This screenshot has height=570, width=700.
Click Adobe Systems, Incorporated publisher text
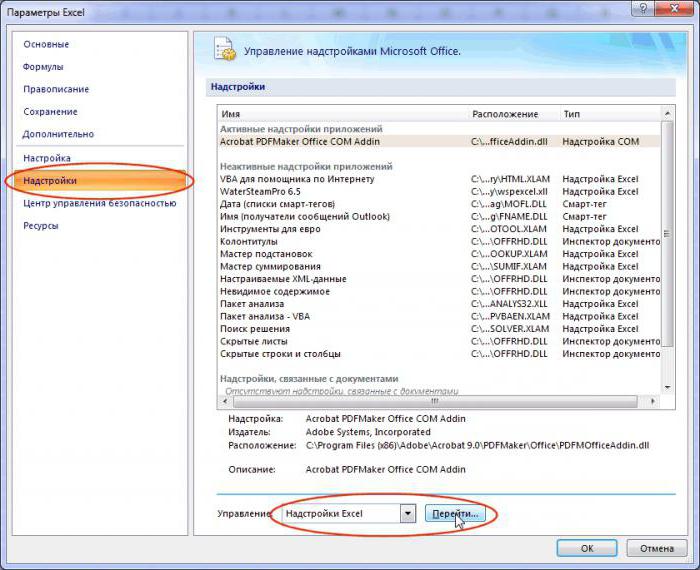click(x=368, y=432)
